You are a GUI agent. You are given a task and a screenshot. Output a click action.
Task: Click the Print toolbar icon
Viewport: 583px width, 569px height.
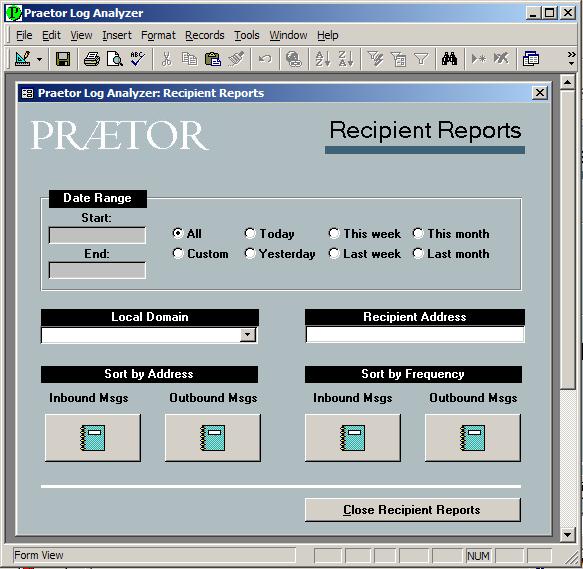pos(91,59)
